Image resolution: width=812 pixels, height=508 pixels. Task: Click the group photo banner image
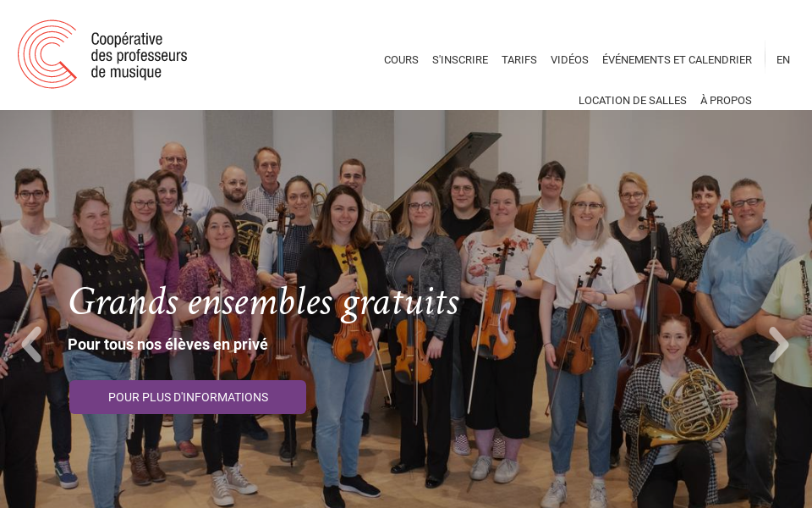point(406,309)
